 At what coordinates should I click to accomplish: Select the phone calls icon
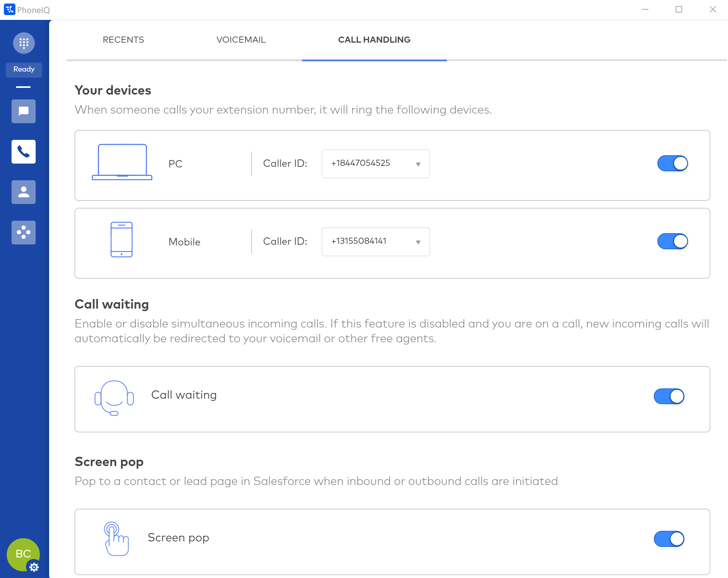[x=24, y=152]
